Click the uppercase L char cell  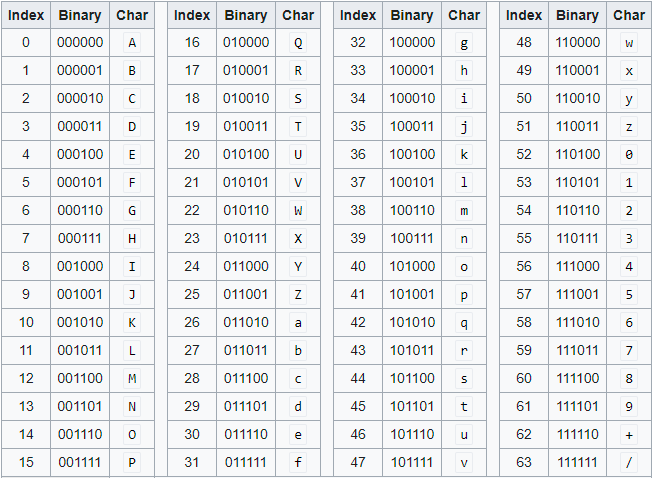[132, 350]
